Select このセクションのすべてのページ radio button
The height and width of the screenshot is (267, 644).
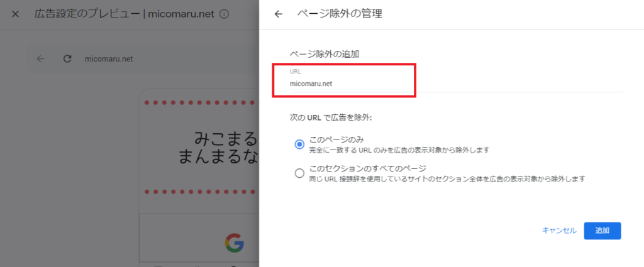coord(299,173)
